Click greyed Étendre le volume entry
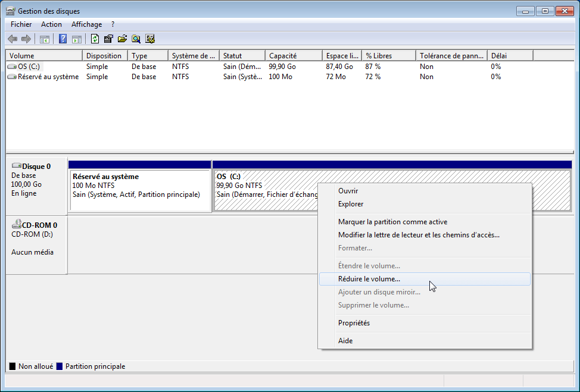The width and height of the screenshot is (580, 392). pyautogui.click(x=425, y=266)
